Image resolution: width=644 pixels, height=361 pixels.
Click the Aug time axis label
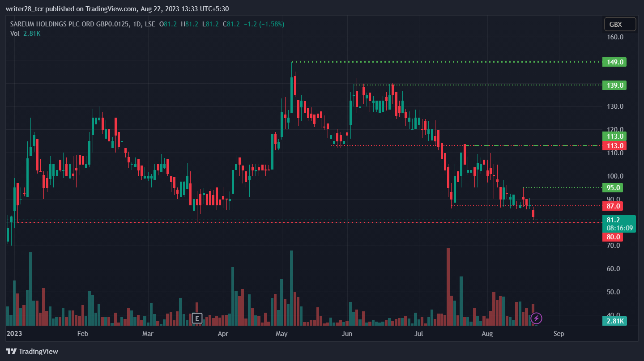tap(487, 334)
